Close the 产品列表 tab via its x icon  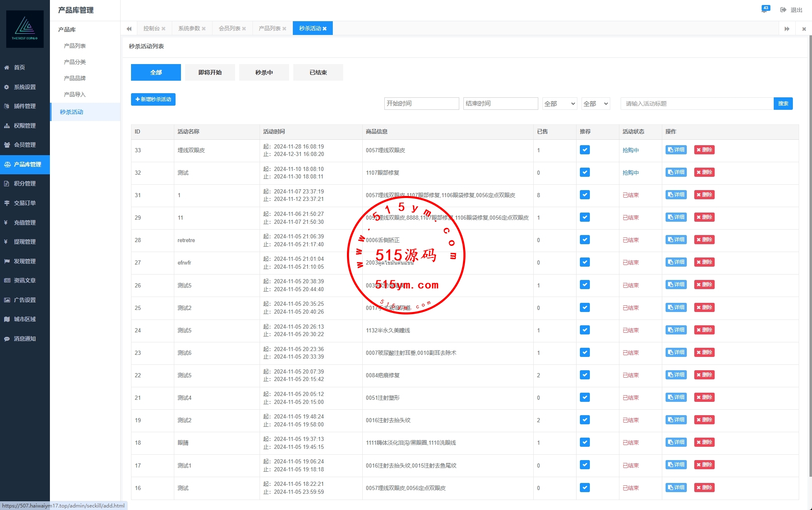(x=284, y=29)
